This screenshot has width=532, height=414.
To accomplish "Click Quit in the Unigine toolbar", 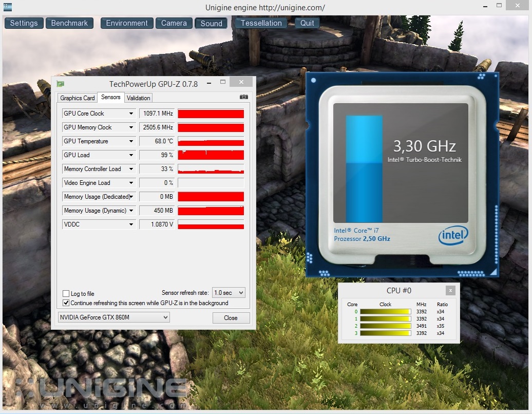I will (x=307, y=23).
